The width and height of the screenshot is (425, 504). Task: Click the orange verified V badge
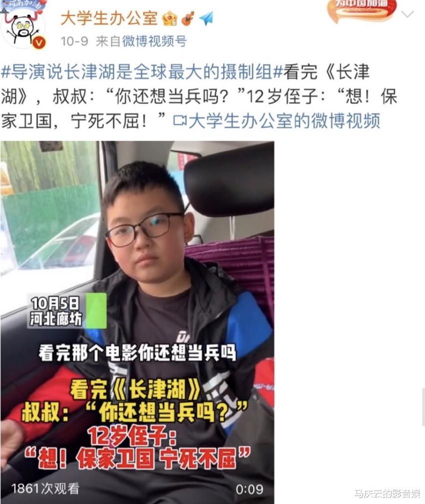(x=40, y=43)
